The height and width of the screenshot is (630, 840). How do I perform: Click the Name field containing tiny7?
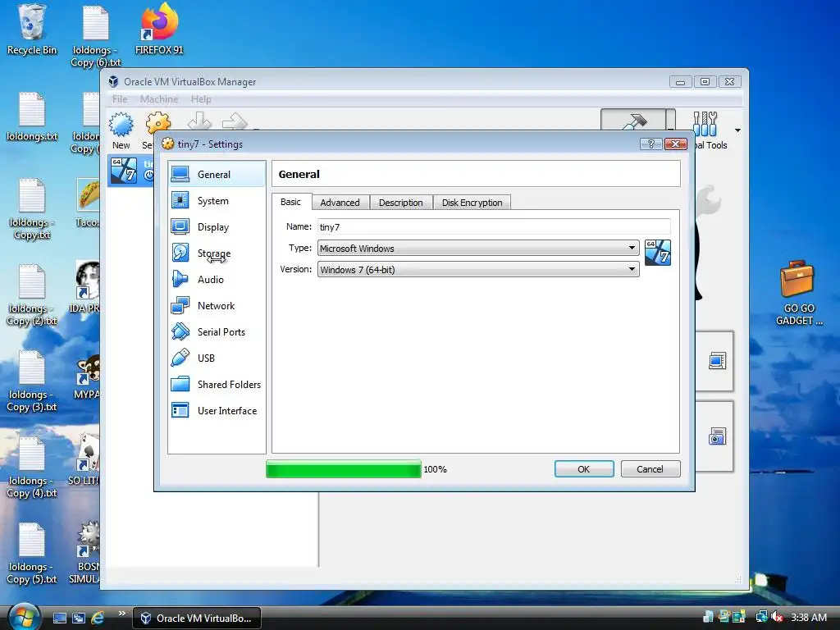(x=494, y=226)
